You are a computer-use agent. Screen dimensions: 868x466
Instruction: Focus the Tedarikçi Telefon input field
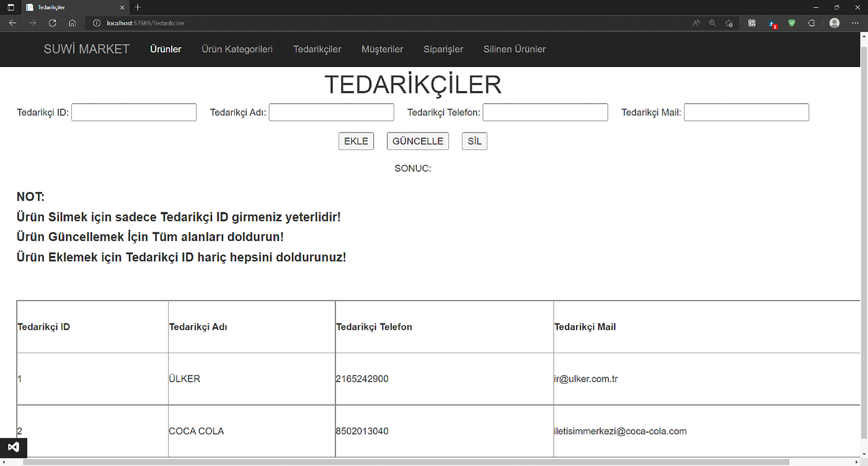point(545,112)
